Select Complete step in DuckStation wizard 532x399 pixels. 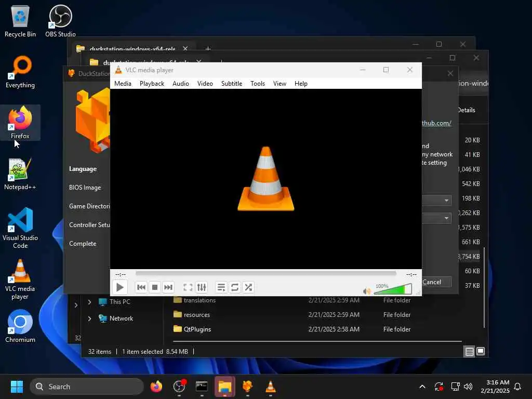click(83, 244)
